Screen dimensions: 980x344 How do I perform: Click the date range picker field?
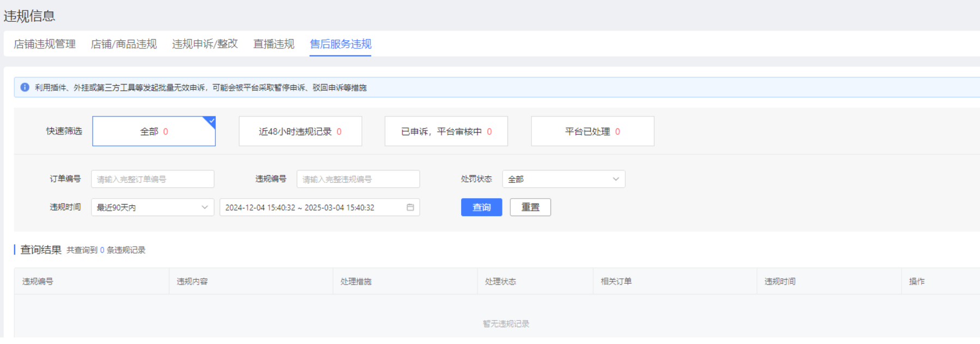(x=313, y=207)
